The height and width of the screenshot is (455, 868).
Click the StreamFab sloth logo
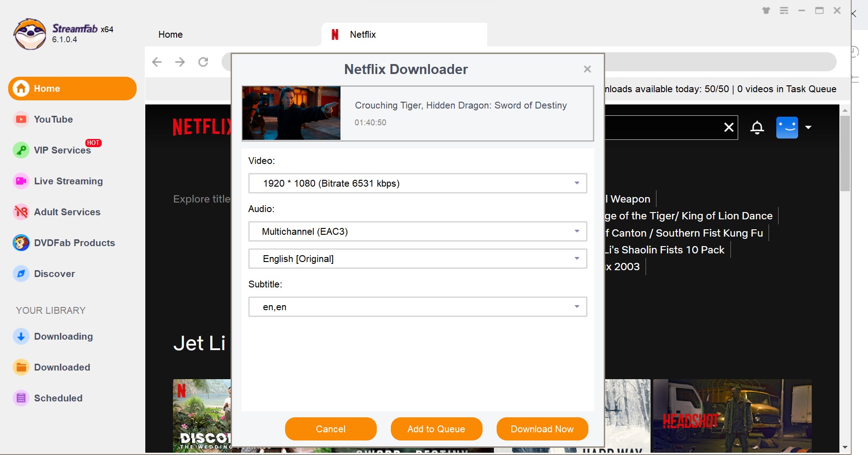[x=30, y=34]
